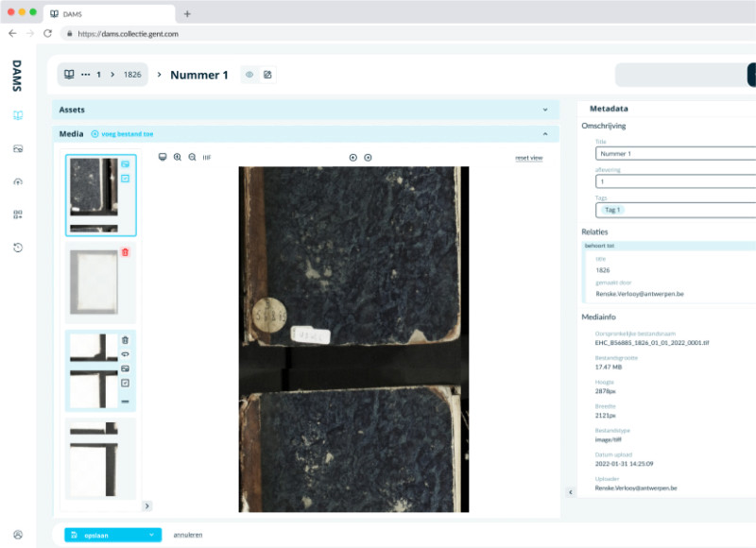This screenshot has height=548, width=756.
Task: Click the 'reset view' link
Action: click(529, 158)
